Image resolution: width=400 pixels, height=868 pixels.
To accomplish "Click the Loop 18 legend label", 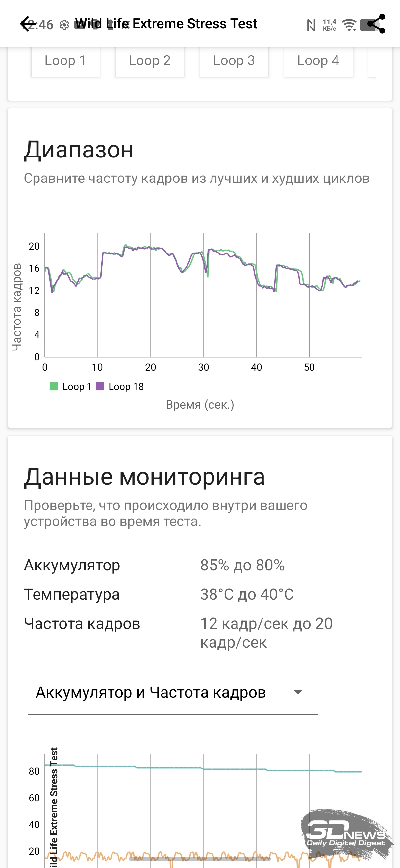I will tap(126, 386).
